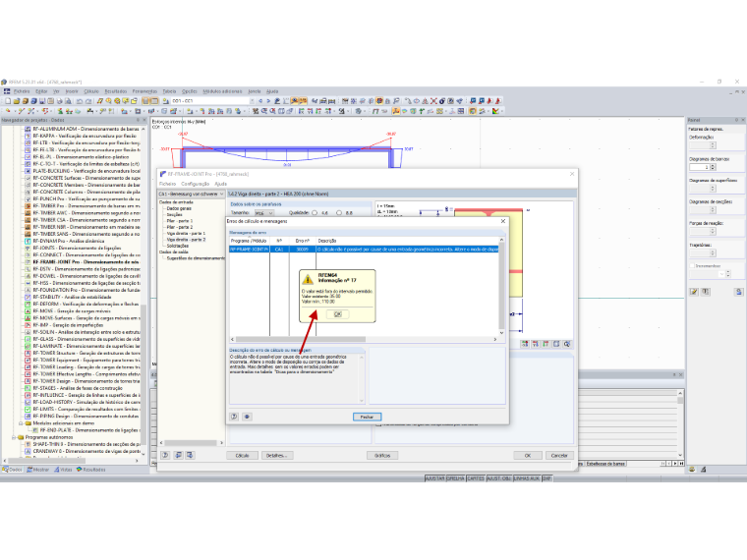This screenshot has width=747, height=560.
Task: Click the icon at far right of the Painel icon row
Action: click(738, 292)
